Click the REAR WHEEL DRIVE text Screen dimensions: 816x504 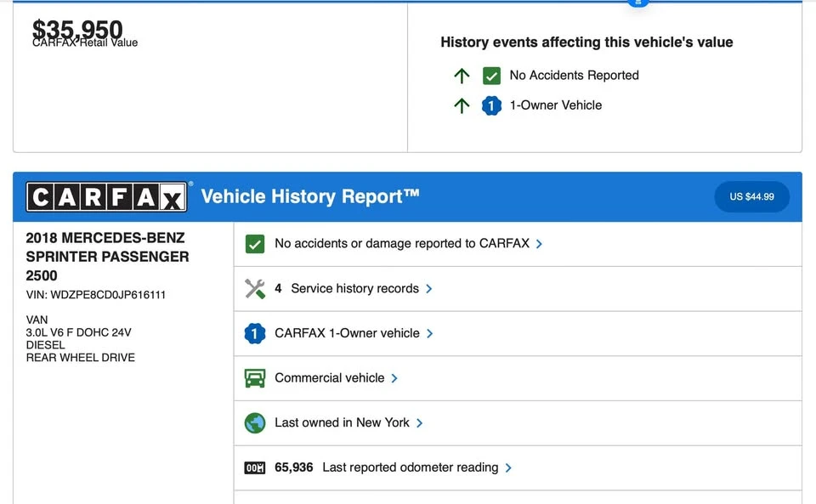pos(80,357)
